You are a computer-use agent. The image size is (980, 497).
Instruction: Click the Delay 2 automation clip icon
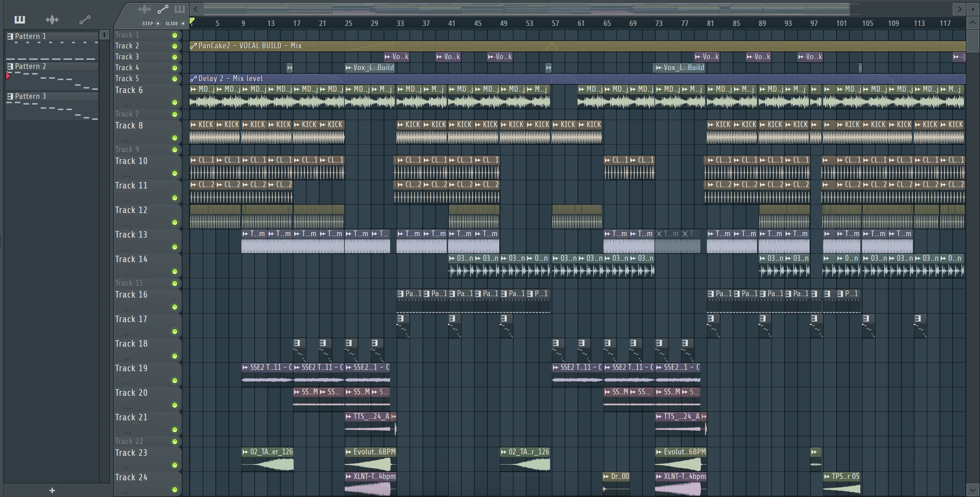point(194,79)
